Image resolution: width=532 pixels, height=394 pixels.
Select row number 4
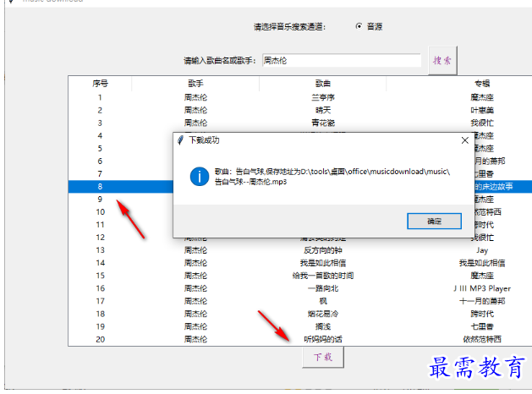coord(100,135)
